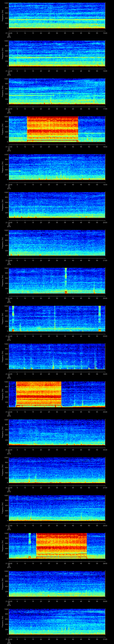Select the vertical burst at 35 seconds in 21:21 panel
Image resolution: width=114 pixels, height=644 pixels.
[66, 280]
